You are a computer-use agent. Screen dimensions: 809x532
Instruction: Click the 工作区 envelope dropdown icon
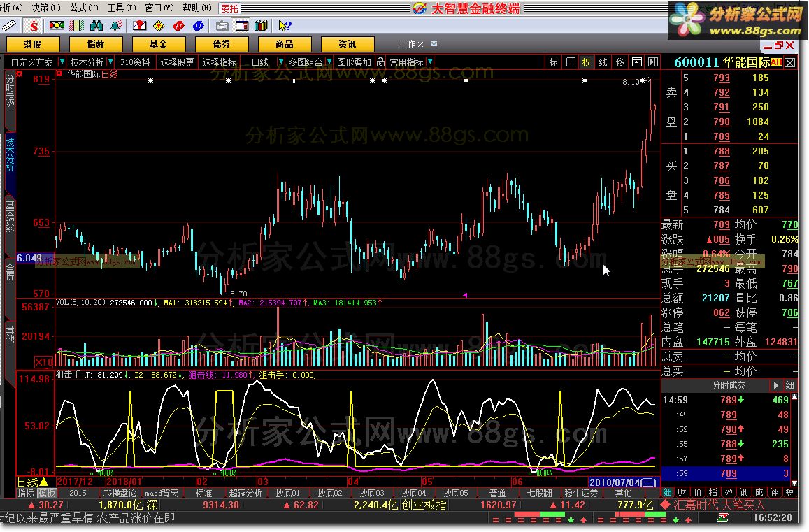(x=434, y=44)
